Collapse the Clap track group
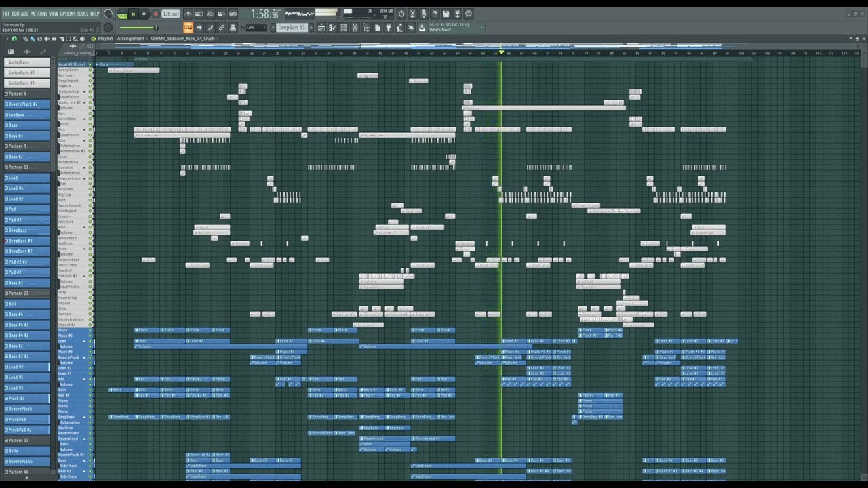 tap(85, 140)
